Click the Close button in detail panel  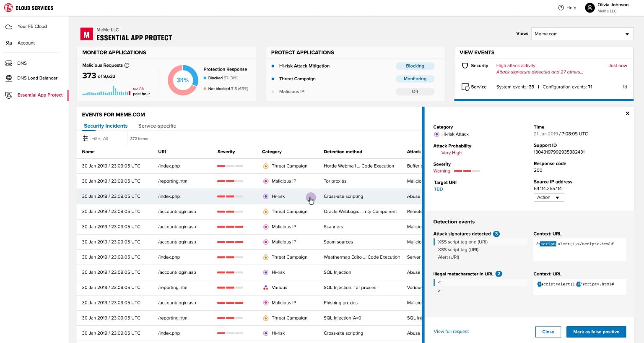pos(548,332)
